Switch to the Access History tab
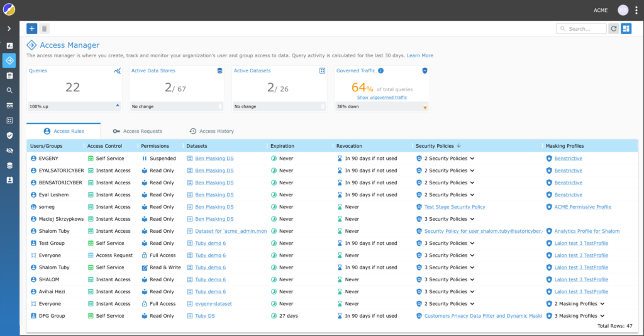 211,131
